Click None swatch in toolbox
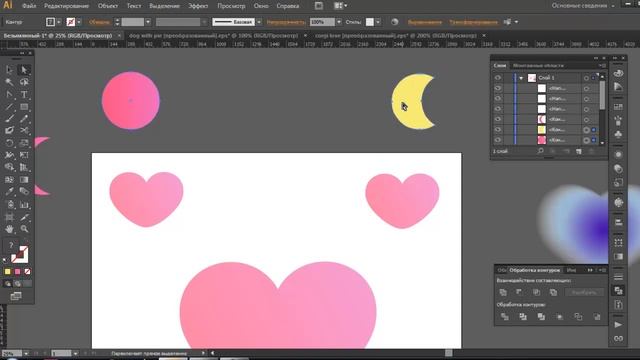Viewport: 640px width, 360px height. (x=27, y=271)
